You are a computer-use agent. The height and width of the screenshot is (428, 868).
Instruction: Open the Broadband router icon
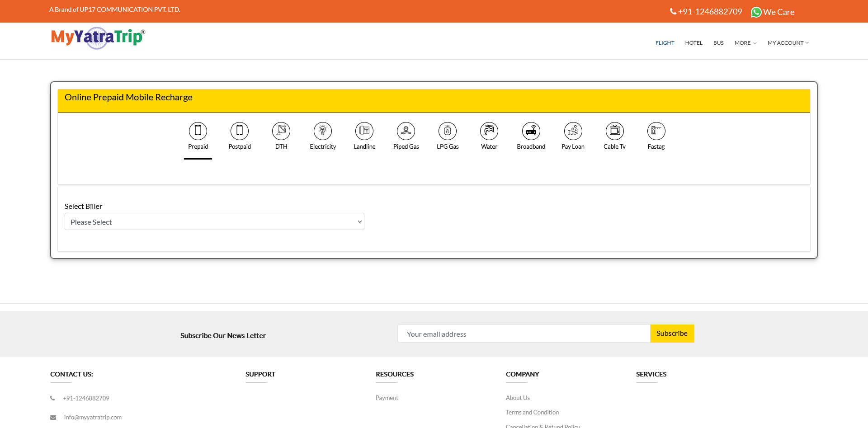coord(531,131)
